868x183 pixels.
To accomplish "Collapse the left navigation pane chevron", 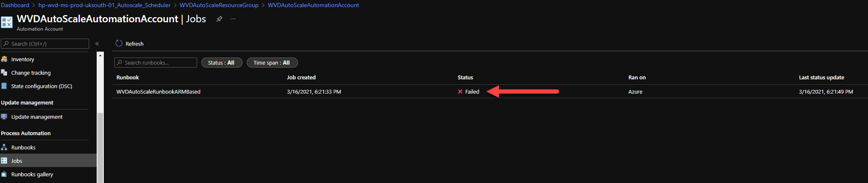I will [x=97, y=44].
